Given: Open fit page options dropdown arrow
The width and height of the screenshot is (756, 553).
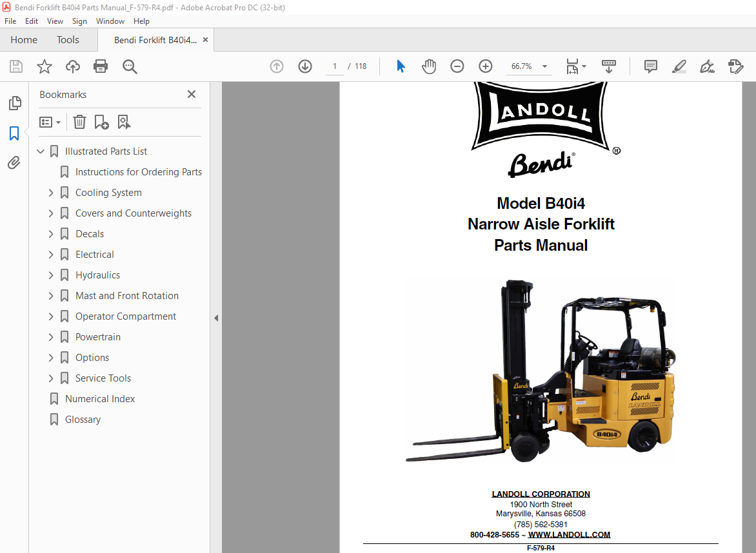Looking at the screenshot, I should [x=584, y=66].
